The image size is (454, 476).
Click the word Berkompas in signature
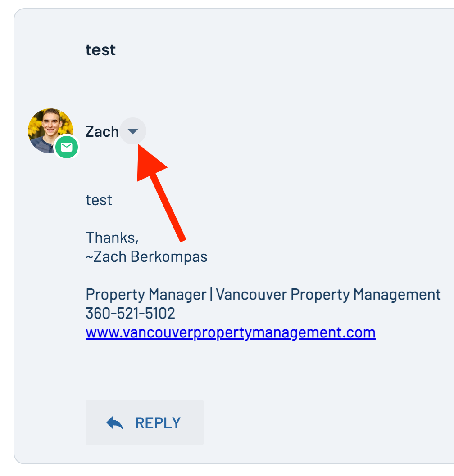pyautogui.click(x=169, y=256)
